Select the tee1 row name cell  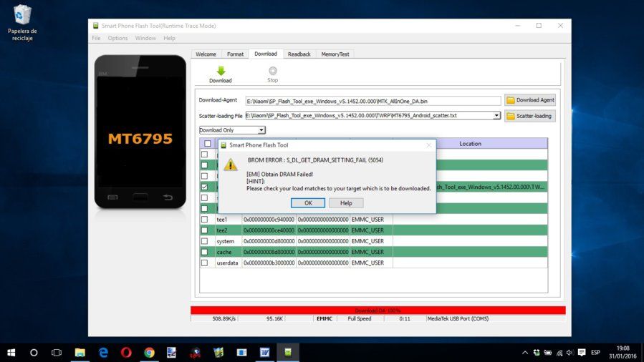(229, 220)
